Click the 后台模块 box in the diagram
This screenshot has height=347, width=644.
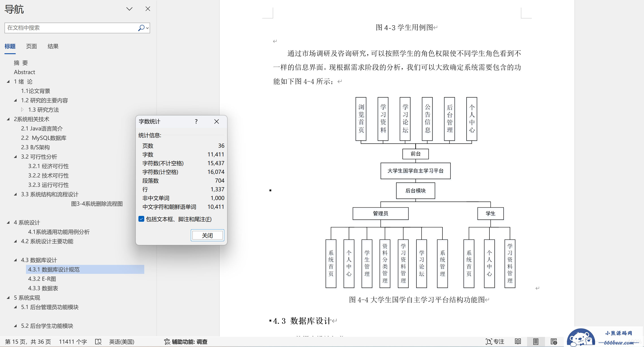[x=416, y=191]
